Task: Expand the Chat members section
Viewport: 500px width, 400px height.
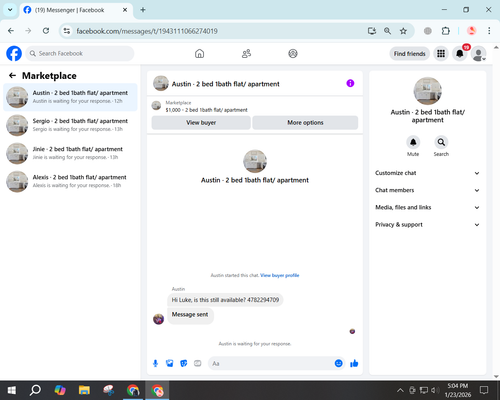Action: 427,190
